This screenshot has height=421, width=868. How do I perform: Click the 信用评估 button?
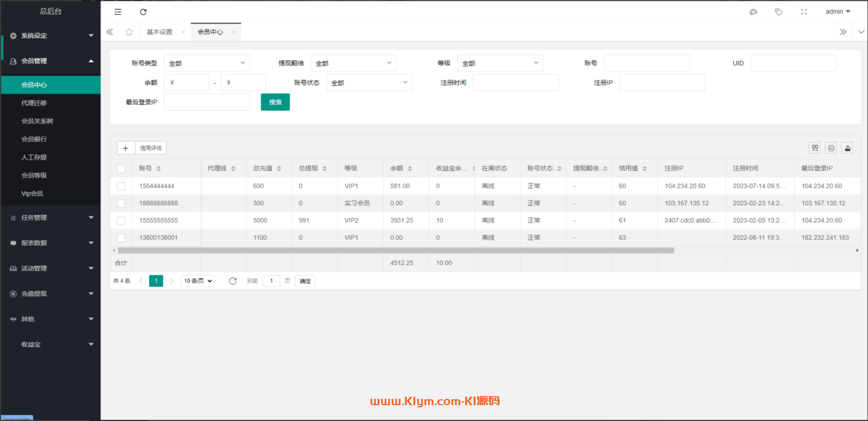click(151, 148)
